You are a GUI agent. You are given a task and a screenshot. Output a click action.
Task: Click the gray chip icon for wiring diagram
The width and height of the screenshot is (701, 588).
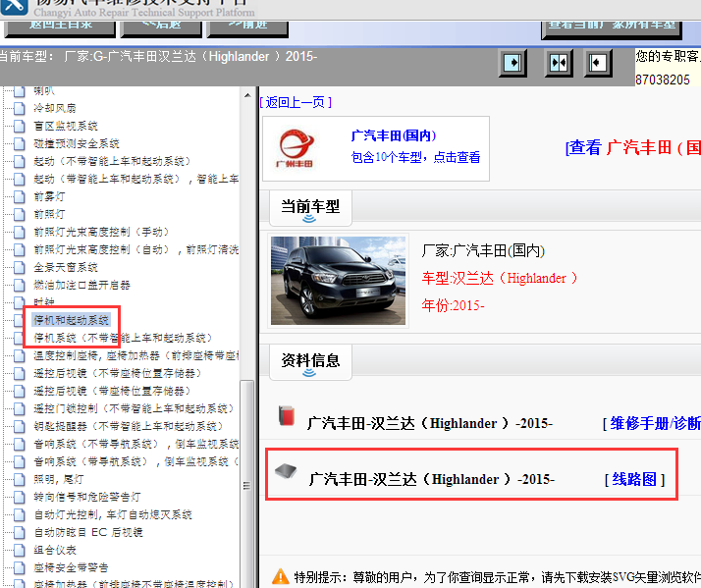click(286, 471)
